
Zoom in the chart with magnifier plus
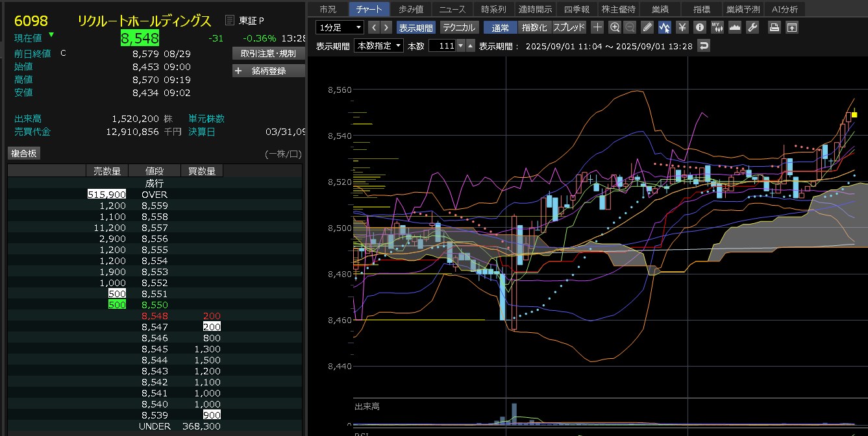tap(615, 27)
